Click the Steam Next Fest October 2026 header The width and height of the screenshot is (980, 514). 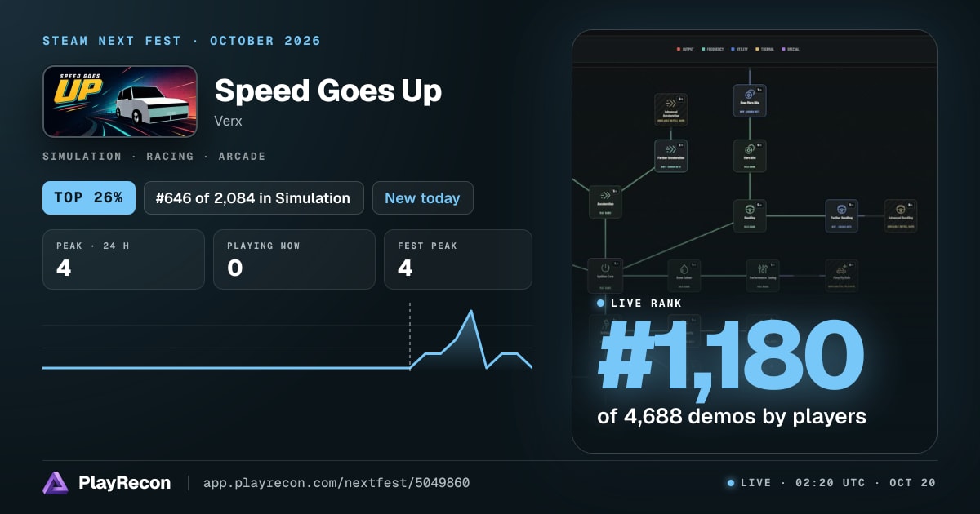pos(182,41)
